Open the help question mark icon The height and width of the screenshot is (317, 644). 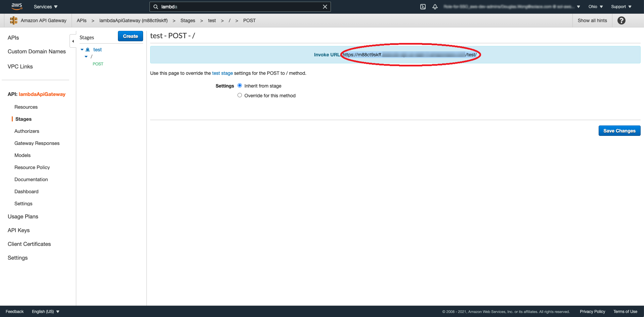(621, 20)
